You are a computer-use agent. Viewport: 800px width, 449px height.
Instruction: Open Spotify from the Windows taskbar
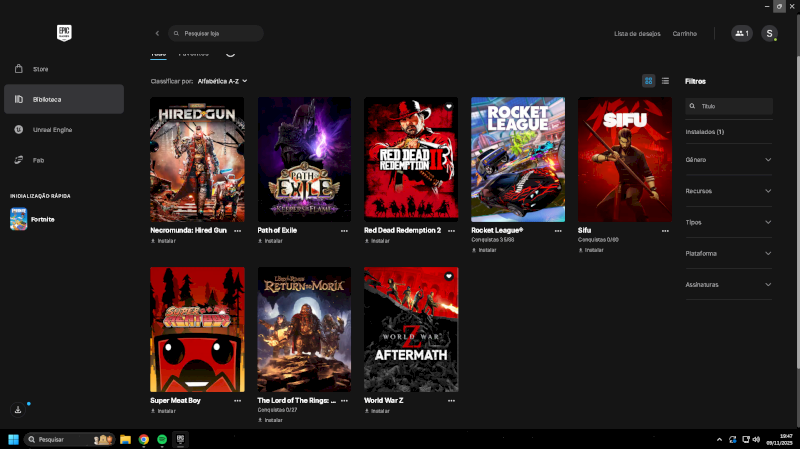[x=162, y=439]
